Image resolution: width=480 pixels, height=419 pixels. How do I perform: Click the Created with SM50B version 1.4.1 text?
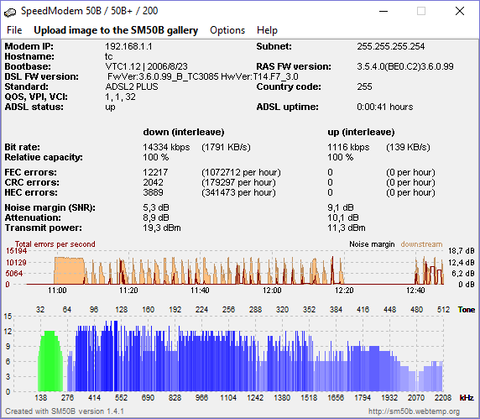click(x=65, y=411)
